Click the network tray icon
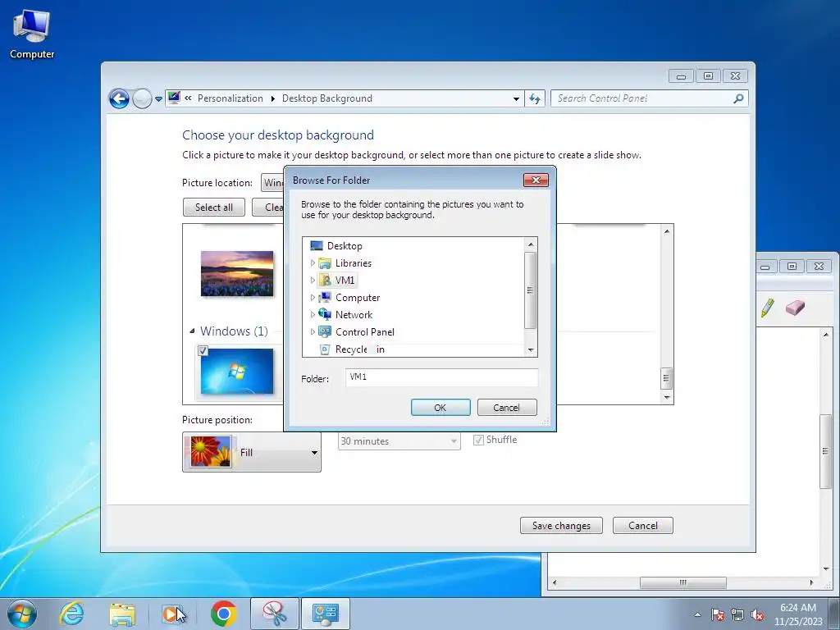Image resolution: width=840 pixels, height=630 pixels. pos(737,614)
